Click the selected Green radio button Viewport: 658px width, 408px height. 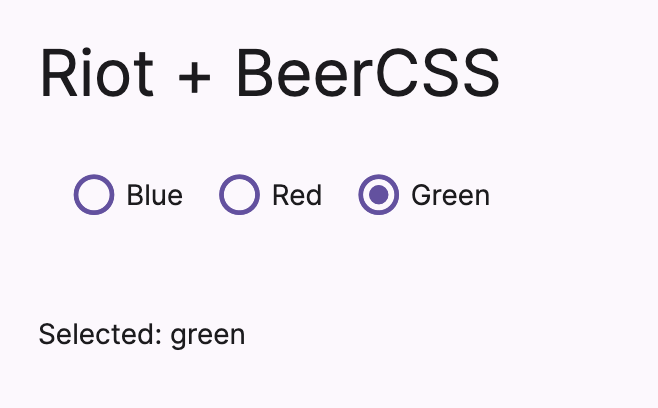click(379, 195)
